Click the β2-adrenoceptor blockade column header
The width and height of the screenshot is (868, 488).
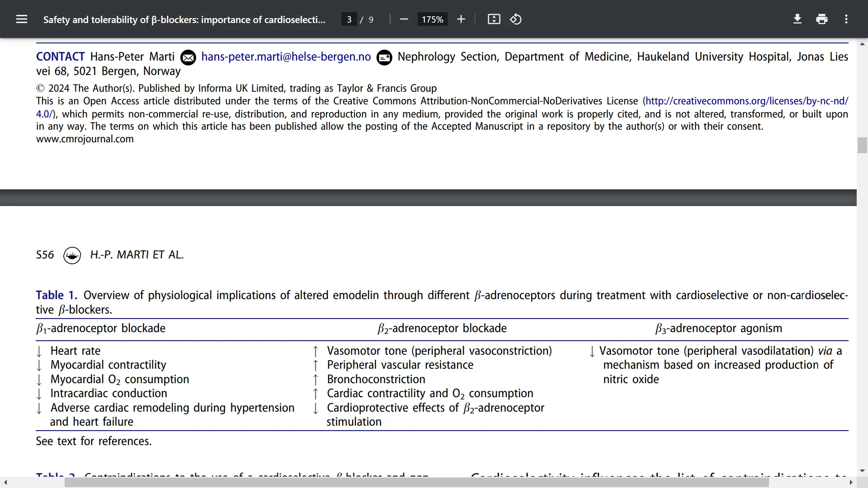coord(442,328)
